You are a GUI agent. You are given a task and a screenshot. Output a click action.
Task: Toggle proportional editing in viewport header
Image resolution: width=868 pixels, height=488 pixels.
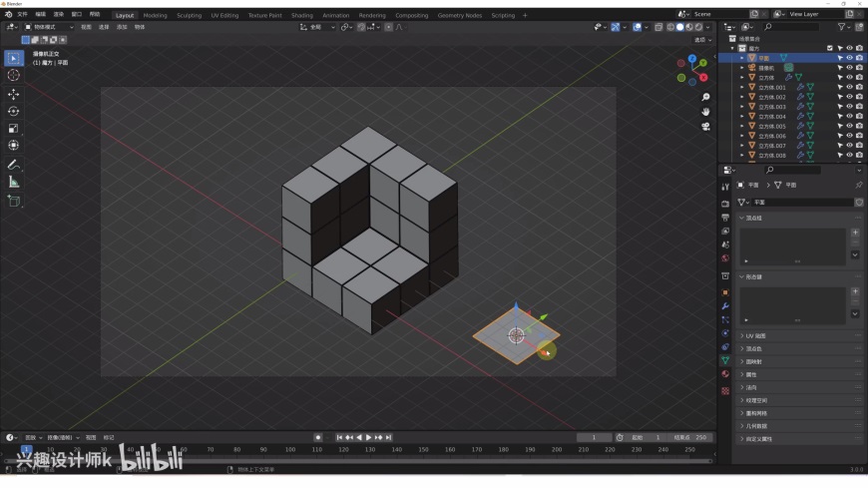click(389, 27)
